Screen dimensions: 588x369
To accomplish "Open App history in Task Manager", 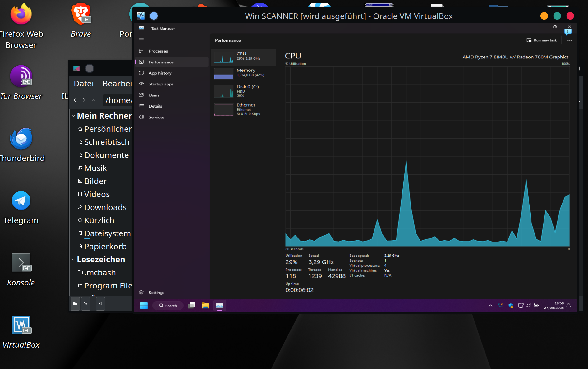I will pyautogui.click(x=172, y=73).
